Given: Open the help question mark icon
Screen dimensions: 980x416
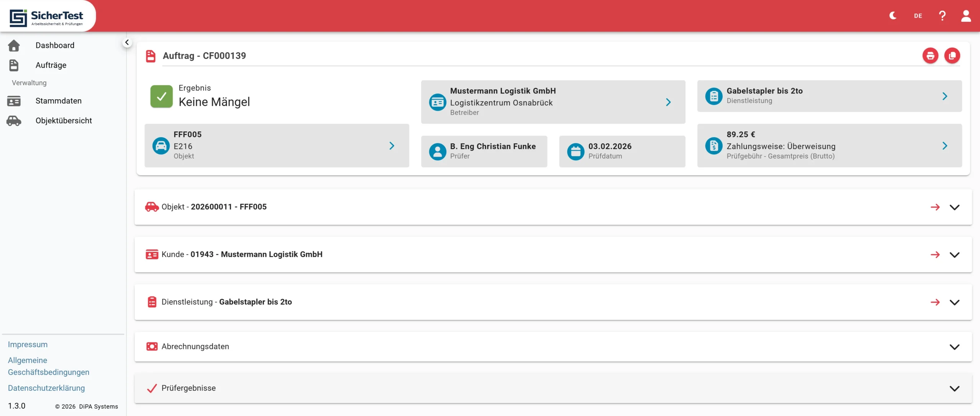Looking at the screenshot, I should click(x=942, y=16).
